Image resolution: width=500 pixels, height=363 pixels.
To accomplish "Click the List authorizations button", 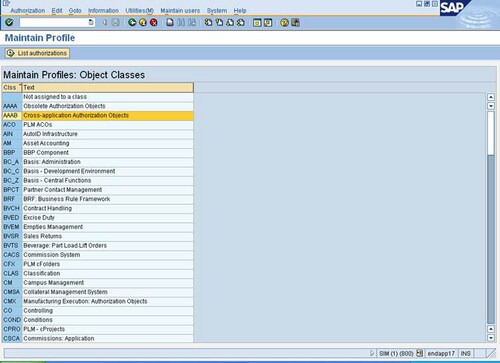I will point(37,53).
